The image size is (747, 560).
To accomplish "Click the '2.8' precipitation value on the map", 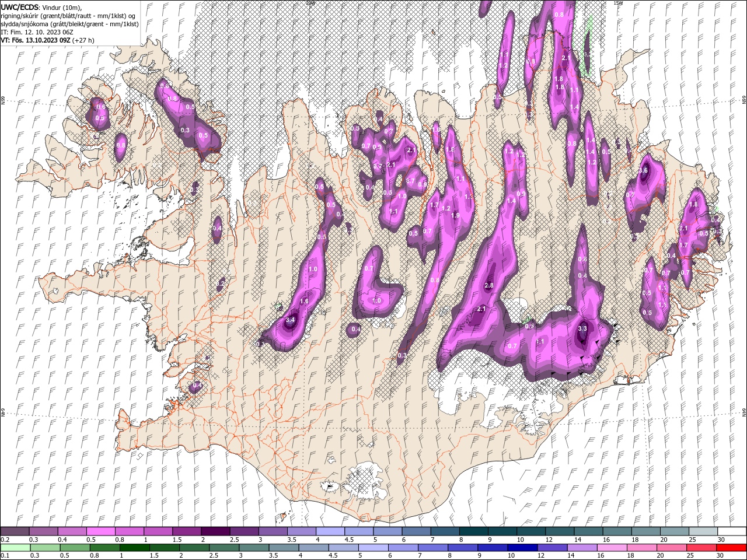I will (489, 285).
